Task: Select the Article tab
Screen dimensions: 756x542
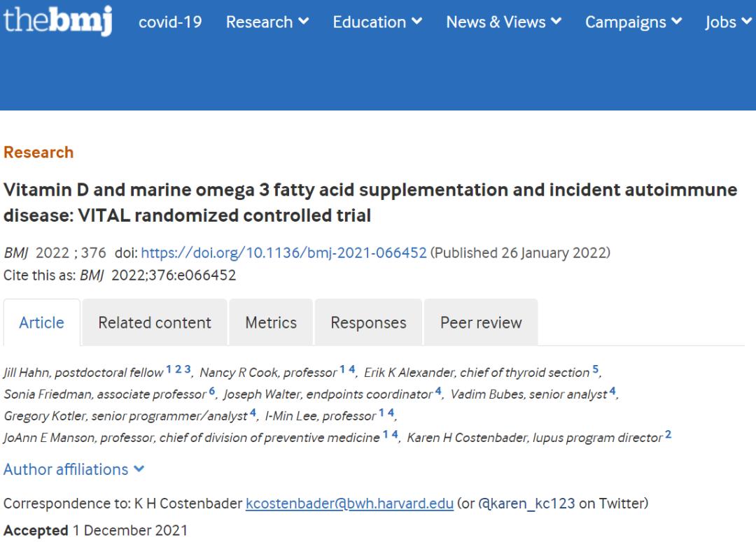Action: pyautogui.click(x=41, y=322)
